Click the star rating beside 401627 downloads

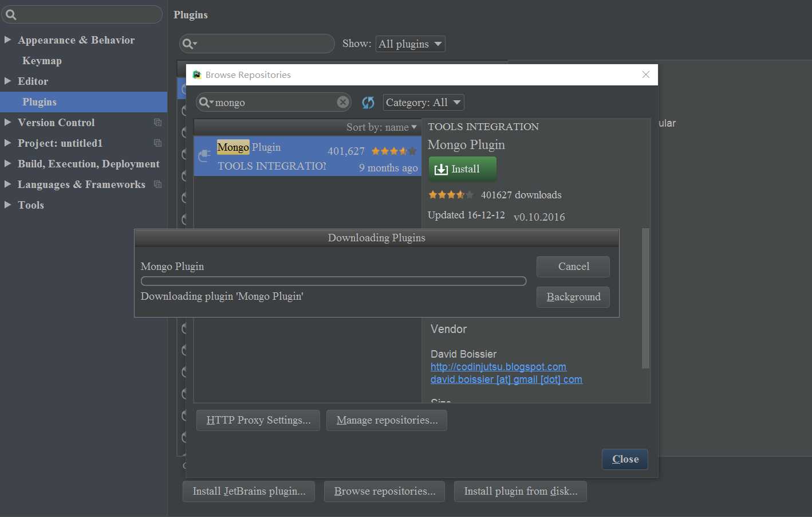coord(451,195)
